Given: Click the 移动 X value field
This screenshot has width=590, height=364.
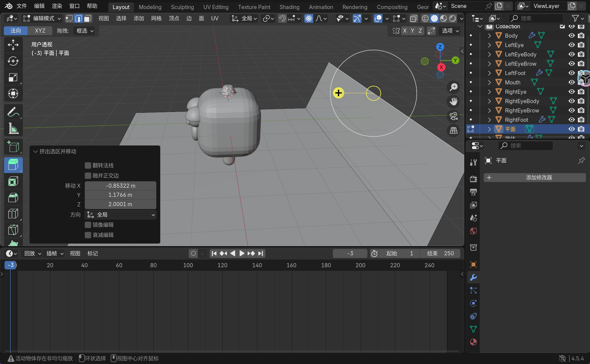Looking at the screenshot, I should [120, 186].
